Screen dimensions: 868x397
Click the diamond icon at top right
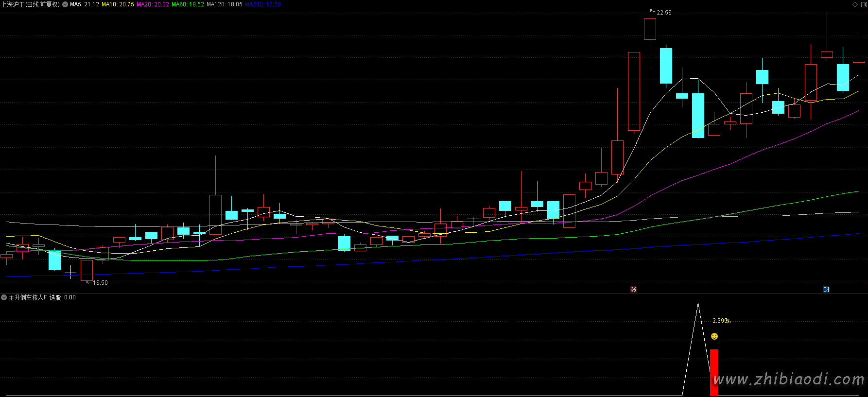click(855, 4)
